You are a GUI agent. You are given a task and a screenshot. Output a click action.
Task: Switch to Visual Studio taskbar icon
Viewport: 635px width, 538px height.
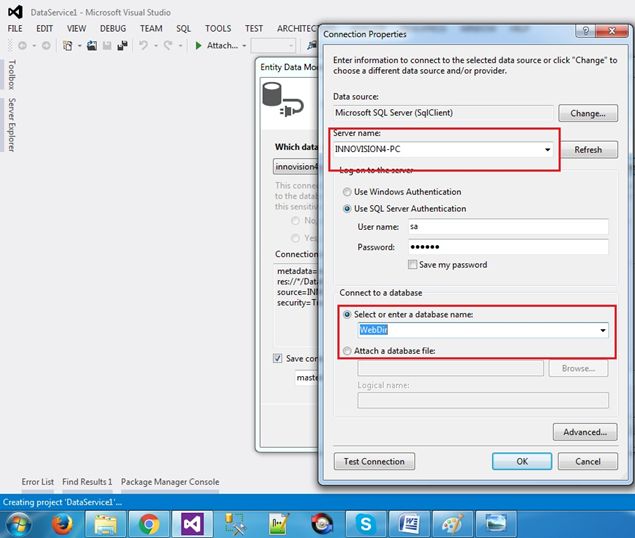(192, 524)
